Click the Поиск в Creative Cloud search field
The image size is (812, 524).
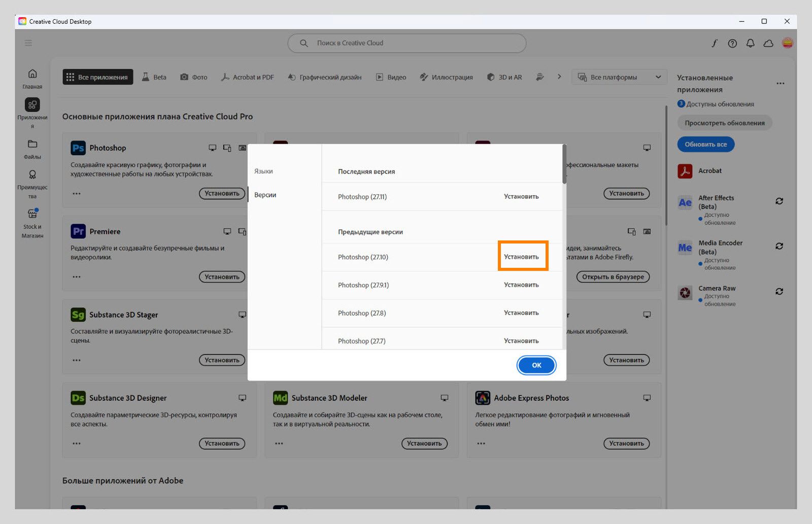click(407, 43)
